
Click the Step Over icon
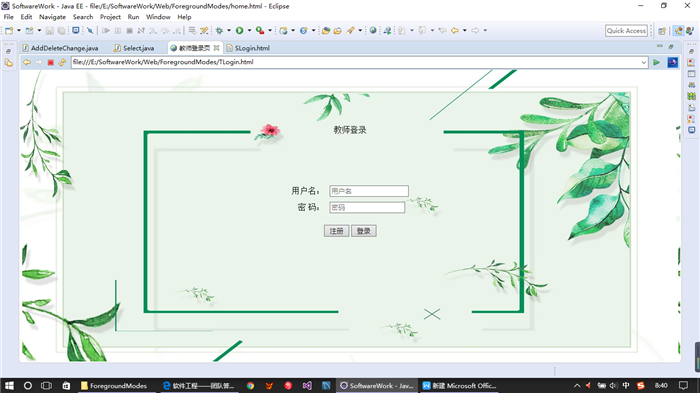click(x=165, y=30)
